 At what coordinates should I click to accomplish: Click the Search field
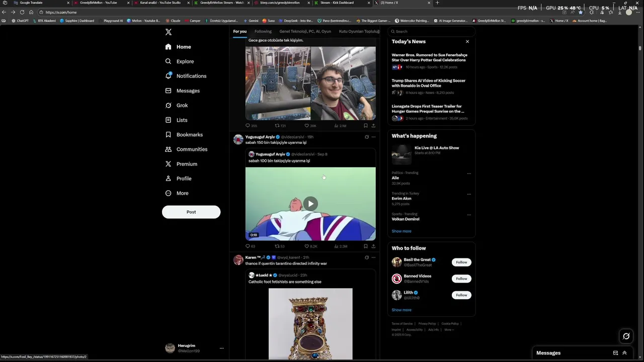(431, 31)
